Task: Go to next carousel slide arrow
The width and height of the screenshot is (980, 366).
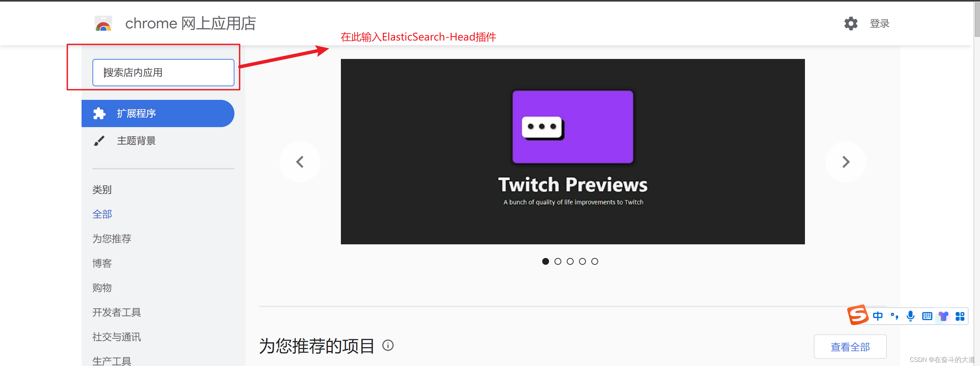Action: coord(846,162)
